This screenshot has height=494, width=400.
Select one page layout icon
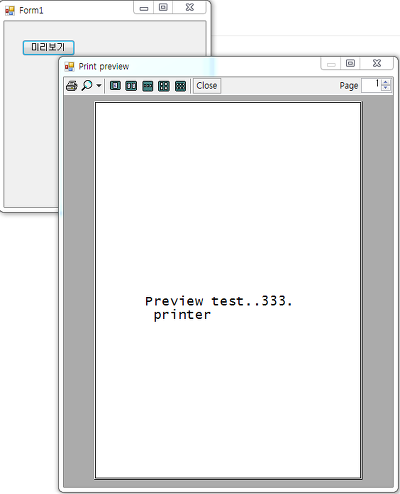pos(115,86)
